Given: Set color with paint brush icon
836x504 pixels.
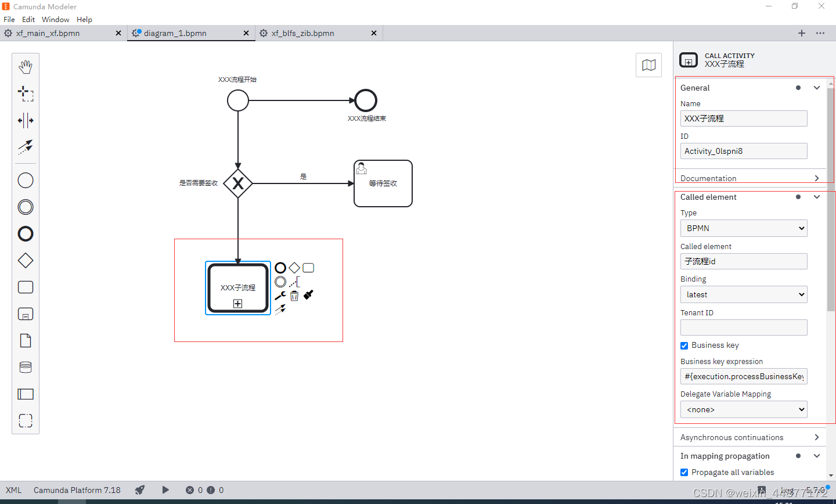Looking at the screenshot, I should [x=308, y=295].
